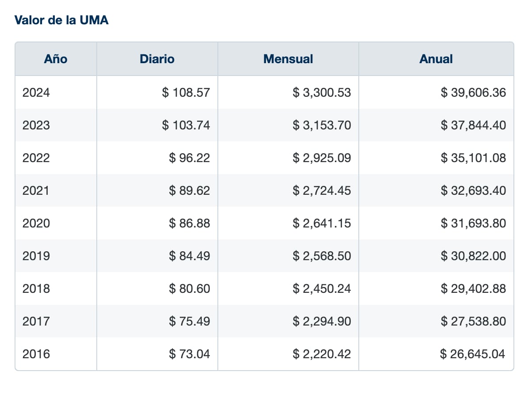Select the Anual column header
Viewport: 532px width, 394px height.
(436, 59)
